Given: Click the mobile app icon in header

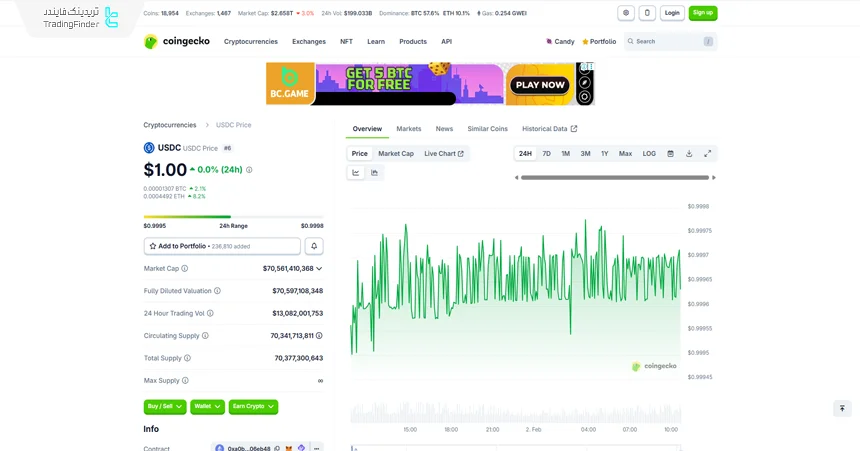Looking at the screenshot, I should click(x=647, y=13).
